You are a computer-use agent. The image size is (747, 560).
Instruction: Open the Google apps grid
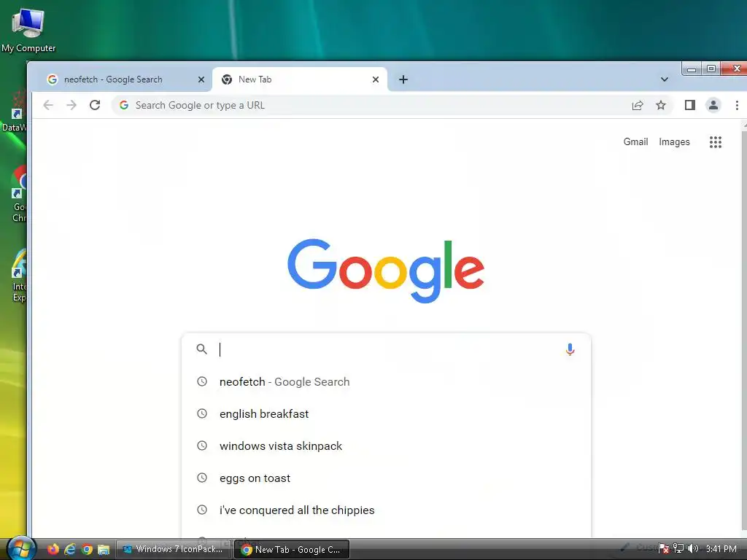coord(716,142)
